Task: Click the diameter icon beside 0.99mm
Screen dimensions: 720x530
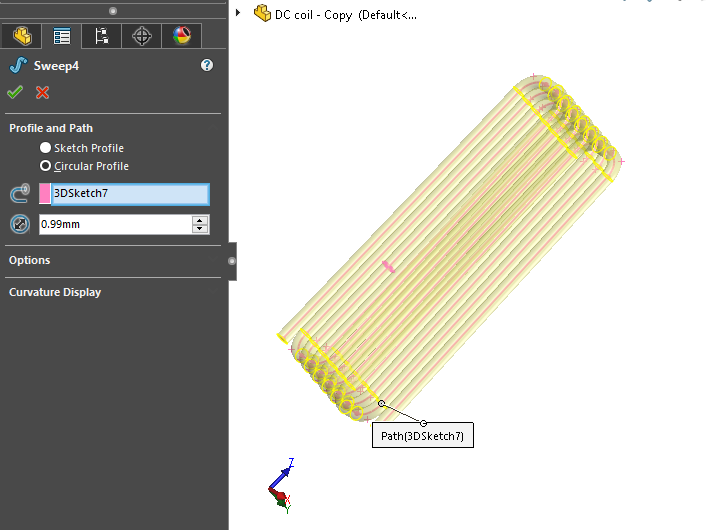Action: click(19, 224)
